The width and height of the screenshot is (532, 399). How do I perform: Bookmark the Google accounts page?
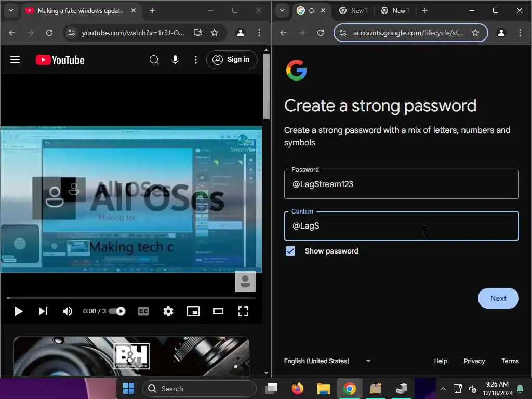coord(475,33)
